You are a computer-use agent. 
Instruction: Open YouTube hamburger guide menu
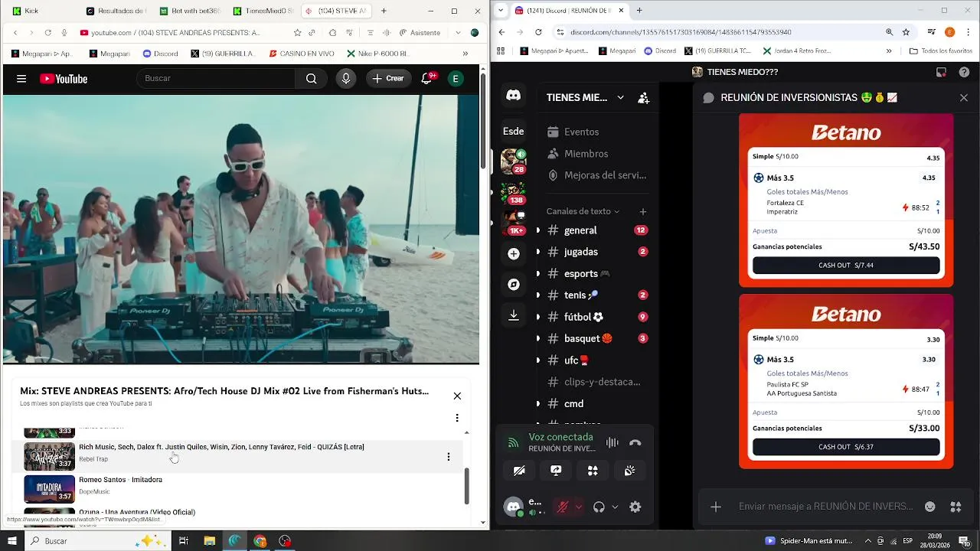click(x=21, y=79)
